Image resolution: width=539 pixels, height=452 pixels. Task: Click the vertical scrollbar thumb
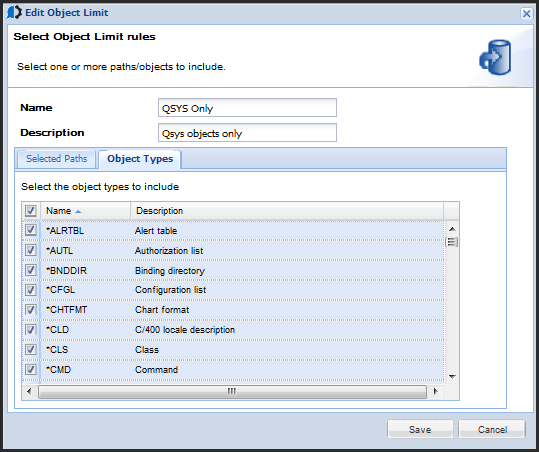452,242
